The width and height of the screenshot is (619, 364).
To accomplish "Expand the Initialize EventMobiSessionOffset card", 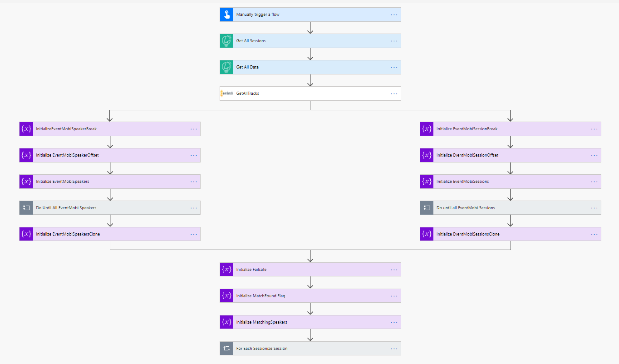I will 511,155.
